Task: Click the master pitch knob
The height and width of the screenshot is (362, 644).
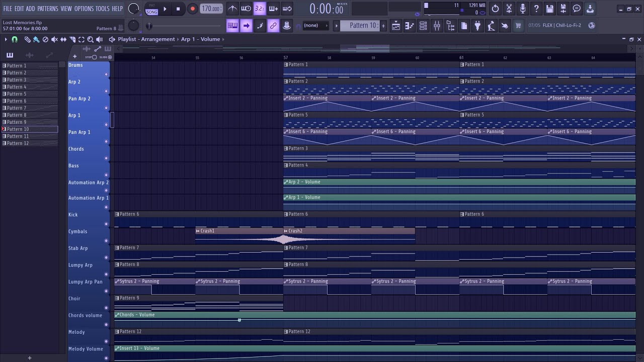Action: tap(133, 26)
